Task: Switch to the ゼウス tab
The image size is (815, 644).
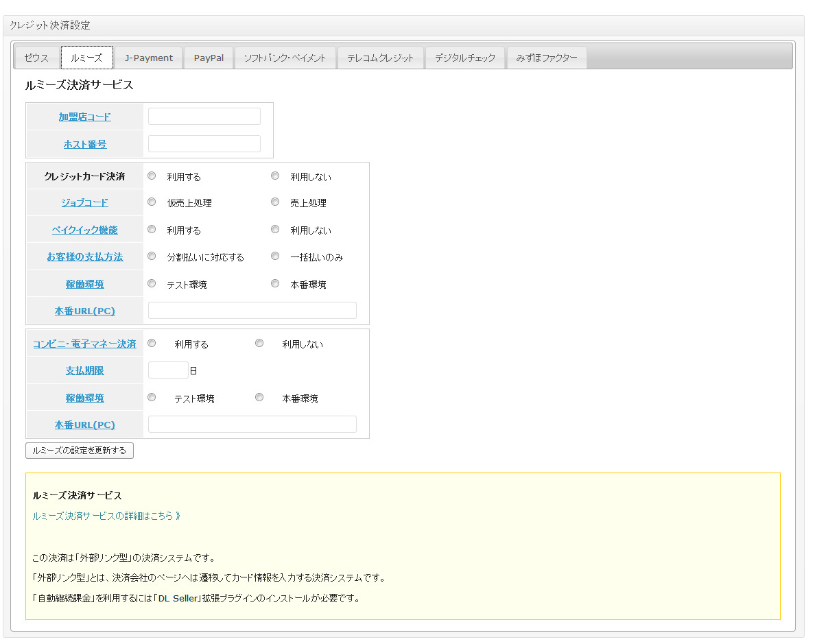Action: click(36, 58)
